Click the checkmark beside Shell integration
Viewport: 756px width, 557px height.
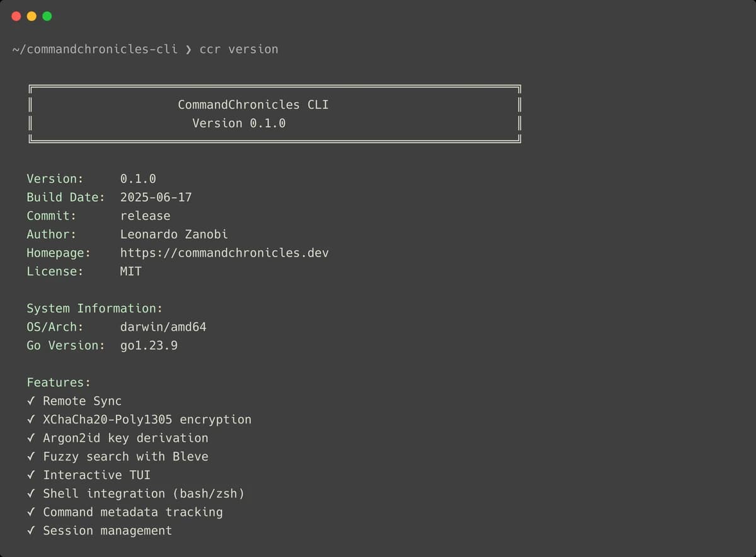(31, 494)
